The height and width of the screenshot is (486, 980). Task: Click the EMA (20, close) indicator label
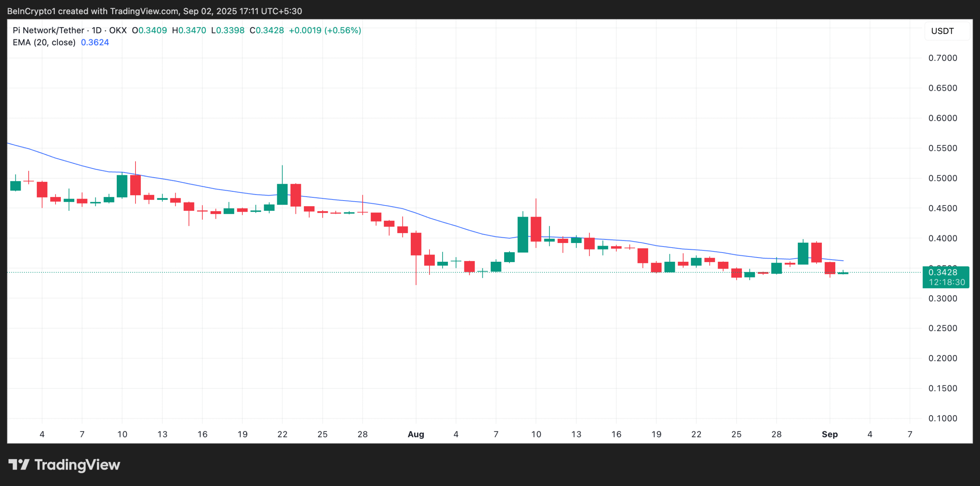pyautogui.click(x=44, y=42)
